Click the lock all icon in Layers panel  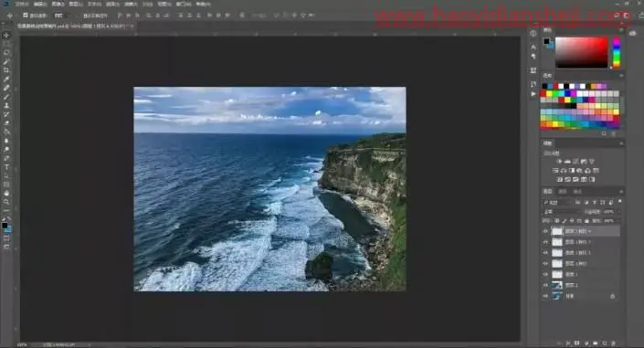[586, 221]
